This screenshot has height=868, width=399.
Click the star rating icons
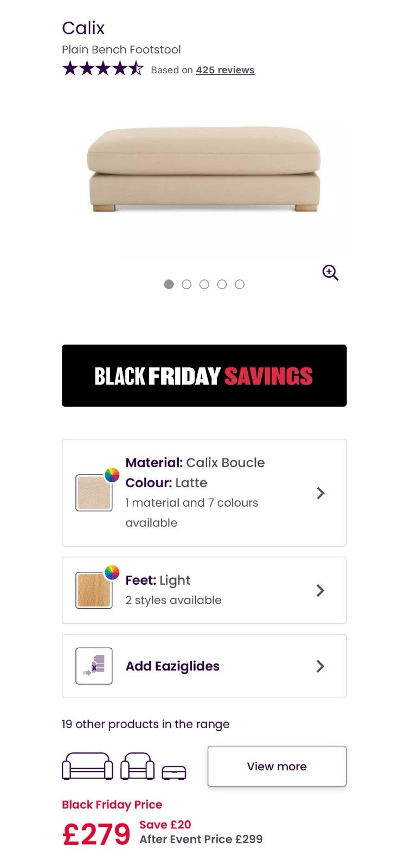[102, 69]
